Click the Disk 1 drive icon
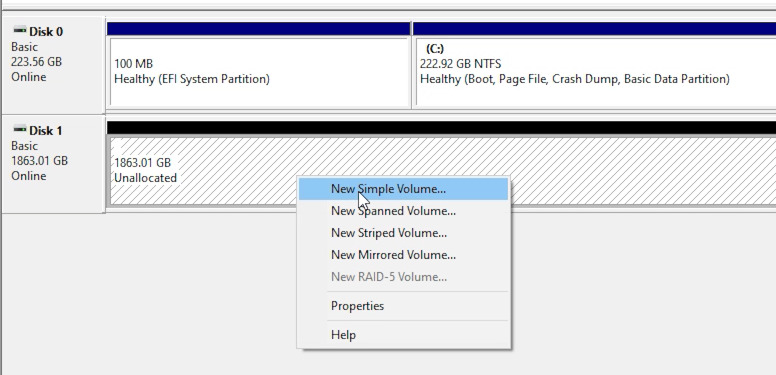Screen dimensions: 776x375 click(x=19, y=130)
